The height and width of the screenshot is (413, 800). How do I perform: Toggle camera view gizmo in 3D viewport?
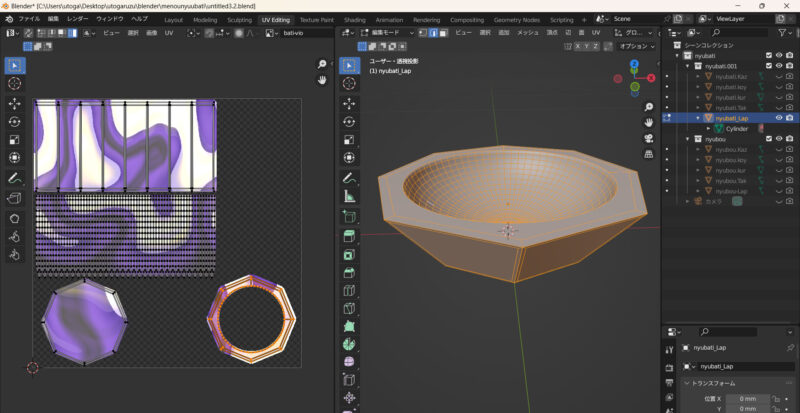tap(649, 138)
